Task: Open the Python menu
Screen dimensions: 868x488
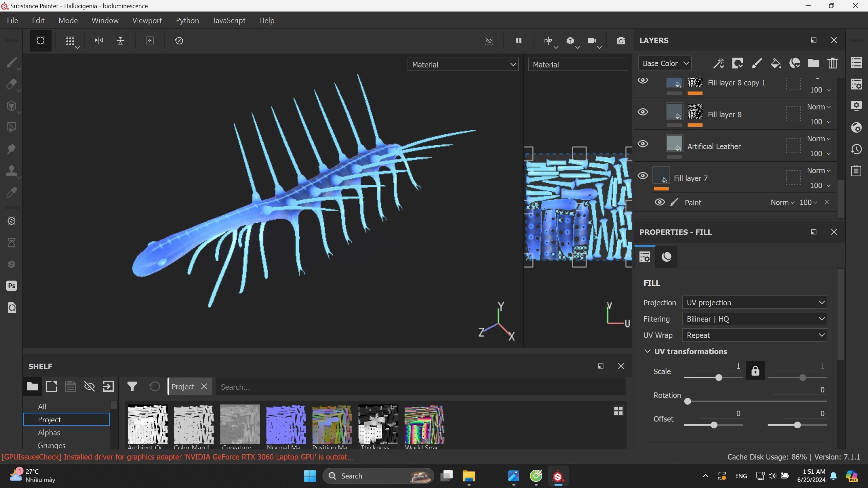Action: coord(187,21)
